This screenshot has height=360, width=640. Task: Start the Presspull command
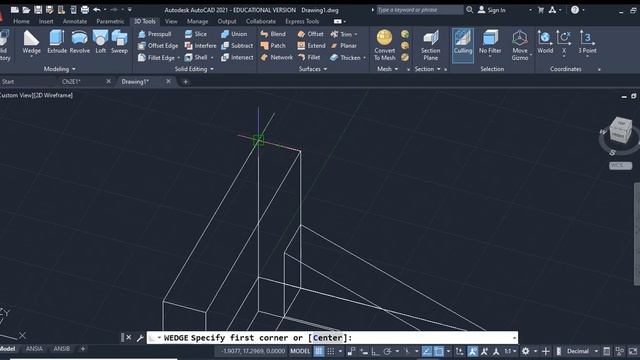click(x=155, y=34)
